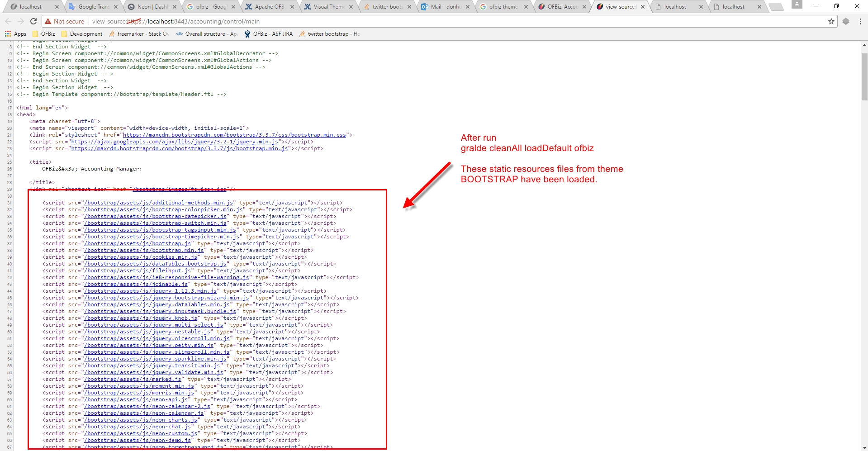The width and height of the screenshot is (868, 451).
Task: Open the cookies.min.js link
Action: point(141,257)
